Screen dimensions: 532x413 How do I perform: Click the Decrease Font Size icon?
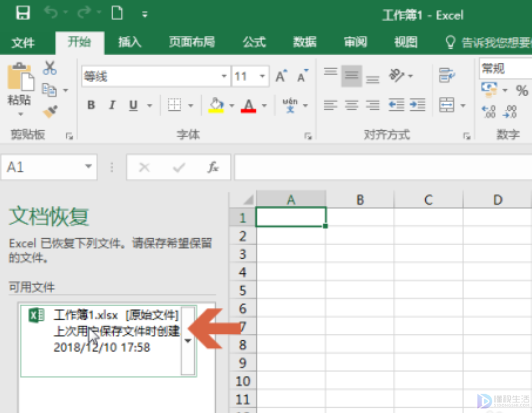[x=303, y=76]
